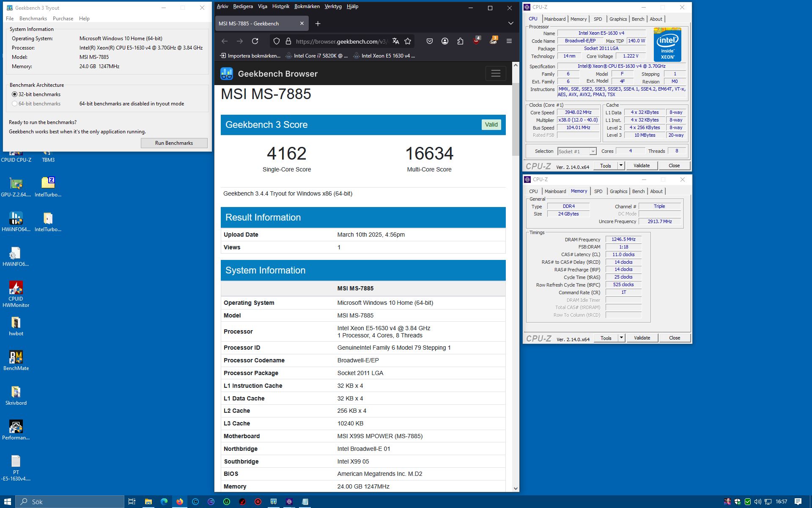
Task: Click the translate page icon
Action: coord(396,41)
